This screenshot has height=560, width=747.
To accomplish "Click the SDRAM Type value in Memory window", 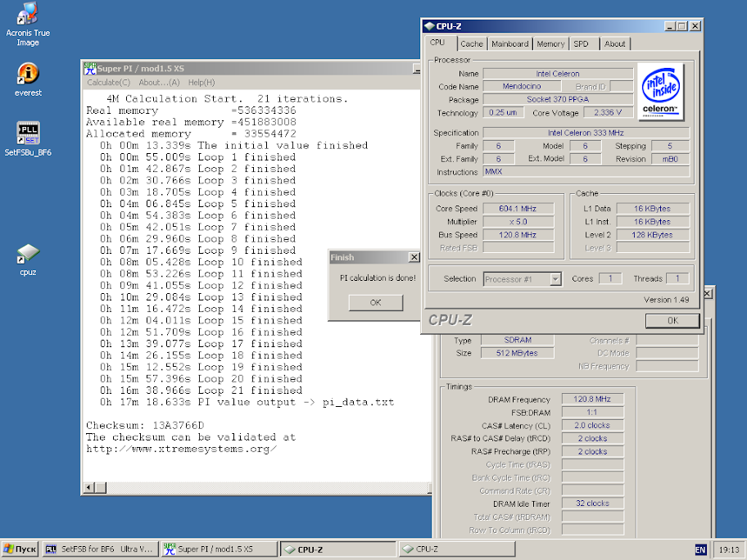I will tap(518, 340).
